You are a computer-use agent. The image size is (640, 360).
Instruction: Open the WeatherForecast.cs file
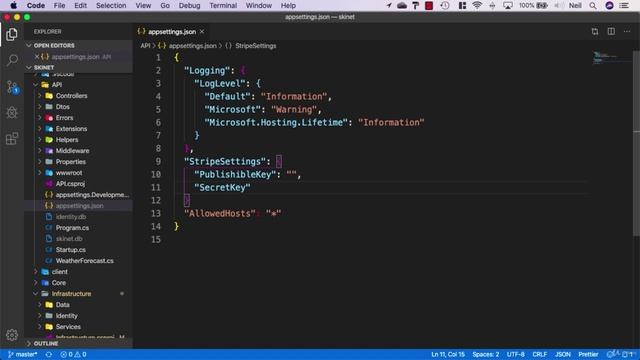coord(84,261)
